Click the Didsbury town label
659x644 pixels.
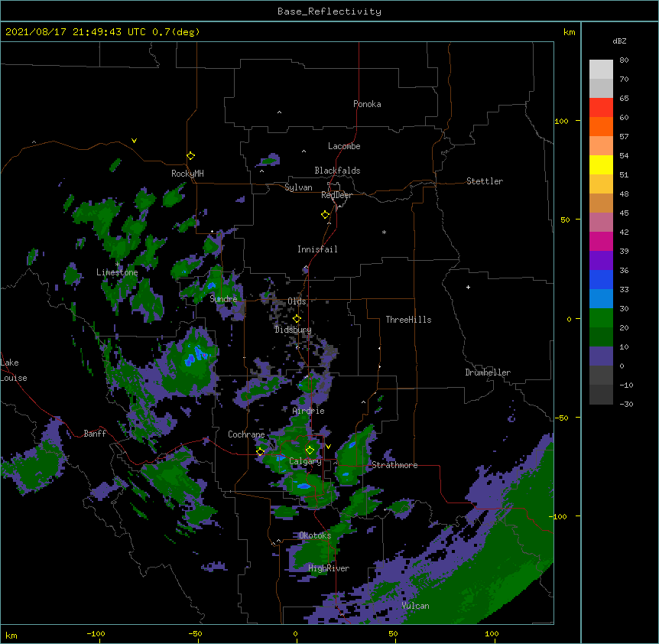coord(294,330)
